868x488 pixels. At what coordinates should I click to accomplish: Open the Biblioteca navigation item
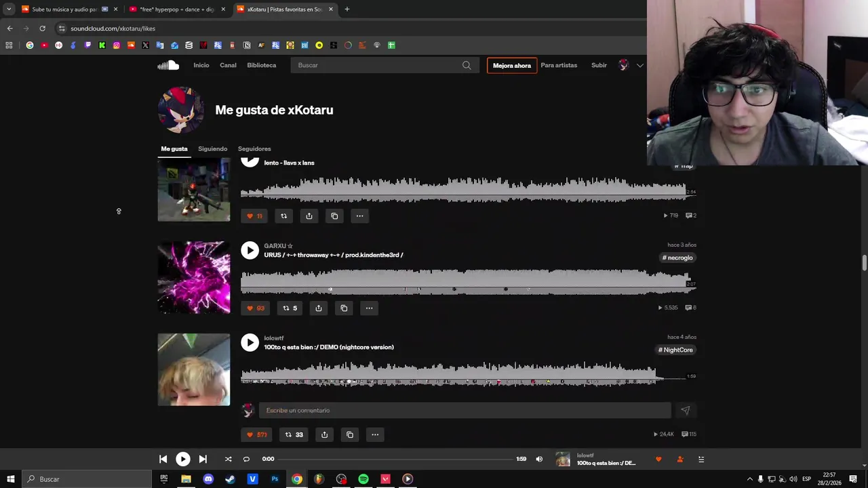(x=262, y=65)
